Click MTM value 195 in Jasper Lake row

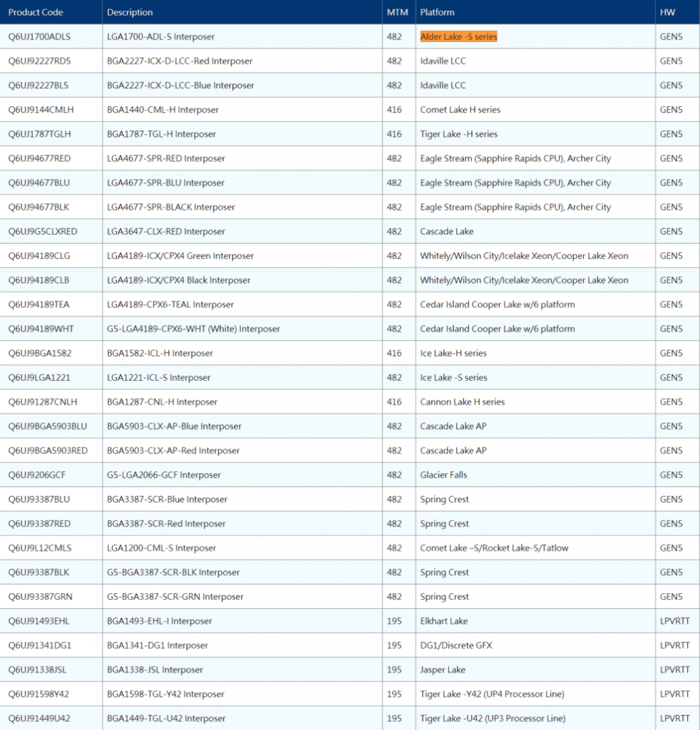click(x=394, y=669)
